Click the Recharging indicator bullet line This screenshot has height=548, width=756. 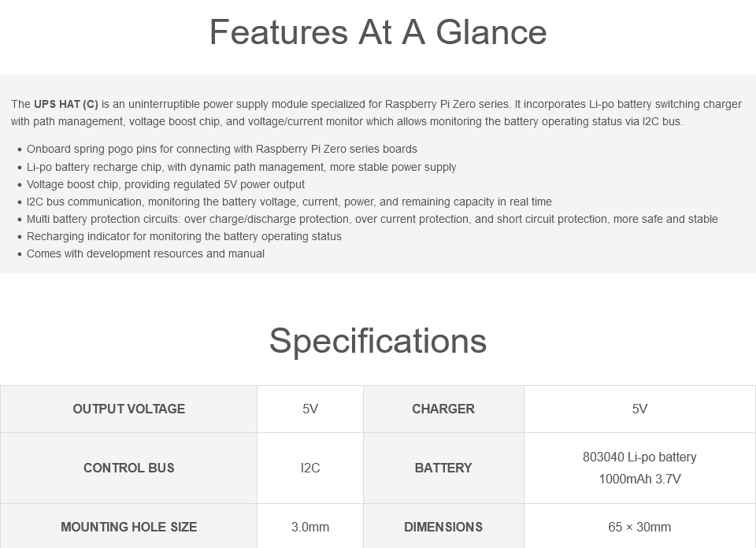[183, 236]
